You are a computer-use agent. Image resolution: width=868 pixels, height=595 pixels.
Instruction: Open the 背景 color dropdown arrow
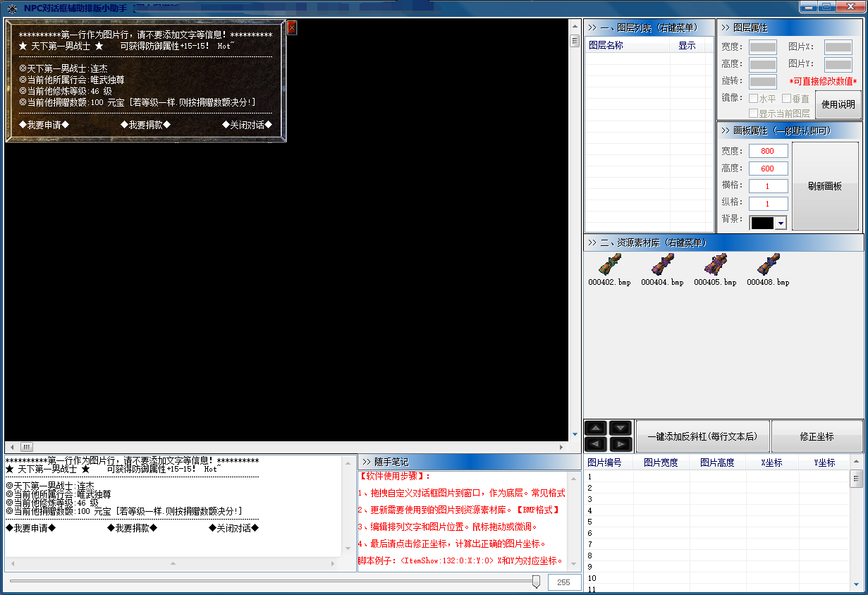(x=781, y=223)
